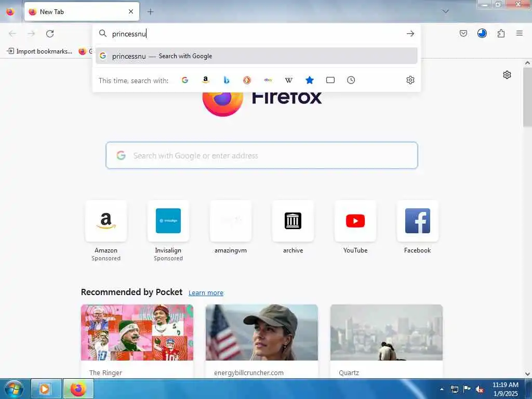Click the scrollbar up arrow
Image resolution: width=532 pixels, height=399 pixels.
tap(527, 63)
